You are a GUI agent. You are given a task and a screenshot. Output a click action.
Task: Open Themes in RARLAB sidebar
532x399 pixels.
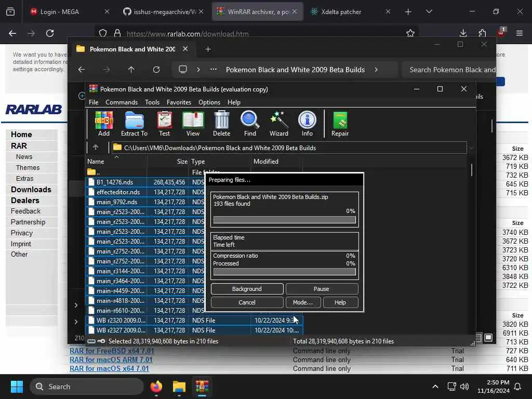[28, 168]
